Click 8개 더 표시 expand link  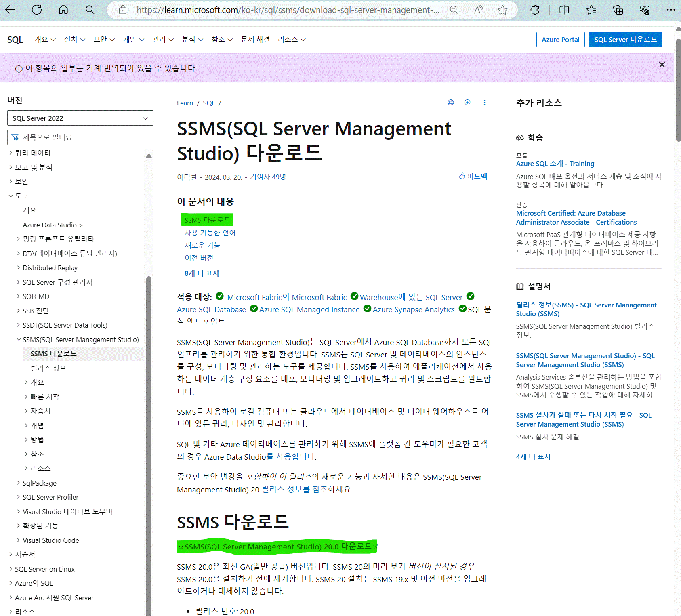(202, 273)
